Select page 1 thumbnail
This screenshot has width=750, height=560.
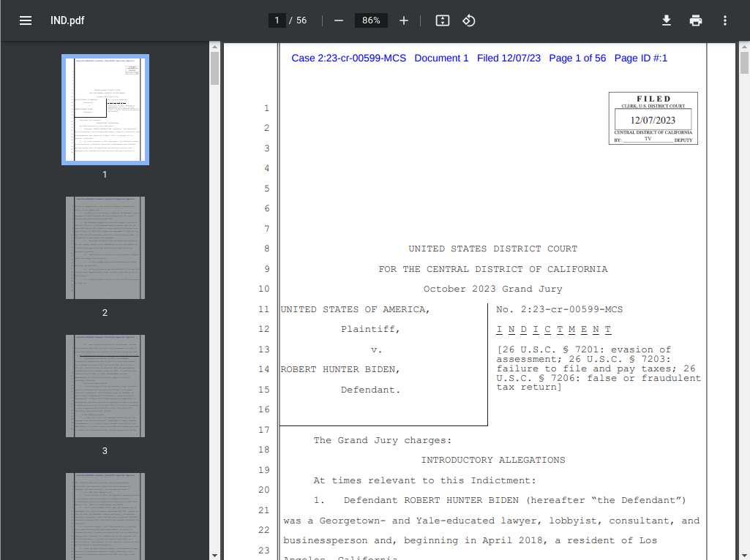click(x=105, y=110)
